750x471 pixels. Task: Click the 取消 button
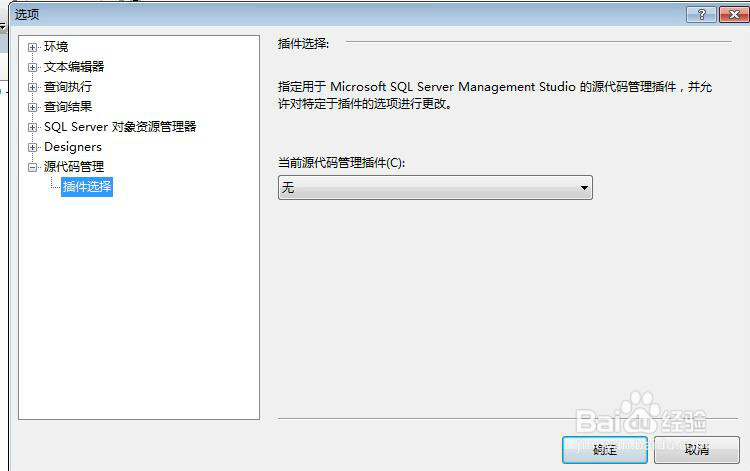click(x=697, y=449)
